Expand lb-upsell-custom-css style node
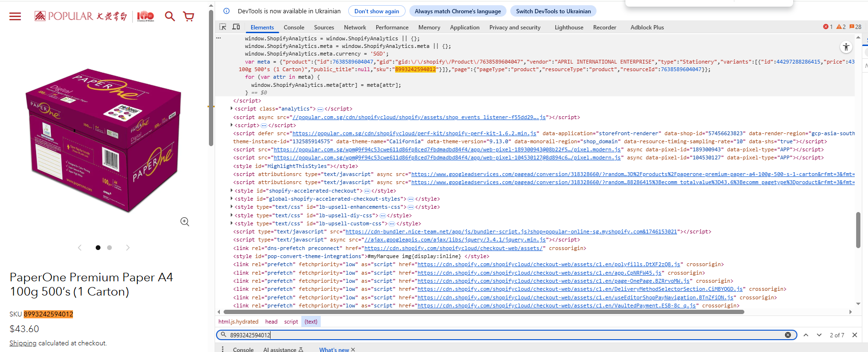This screenshot has height=352, width=868. tap(231, 223)
